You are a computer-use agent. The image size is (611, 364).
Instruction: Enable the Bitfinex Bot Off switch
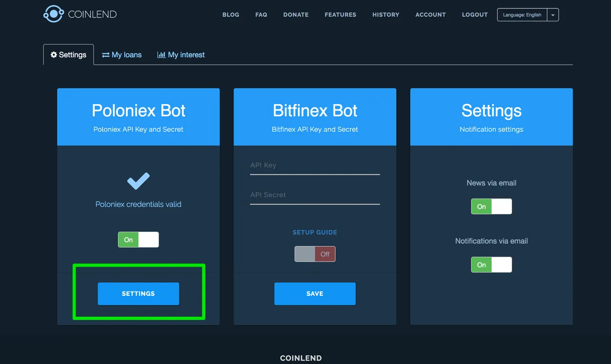315,254
